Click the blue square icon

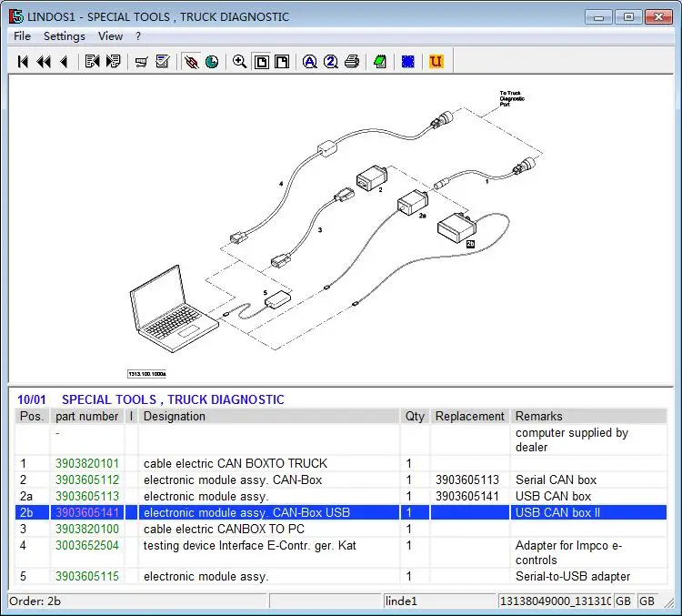pos(408,61)
